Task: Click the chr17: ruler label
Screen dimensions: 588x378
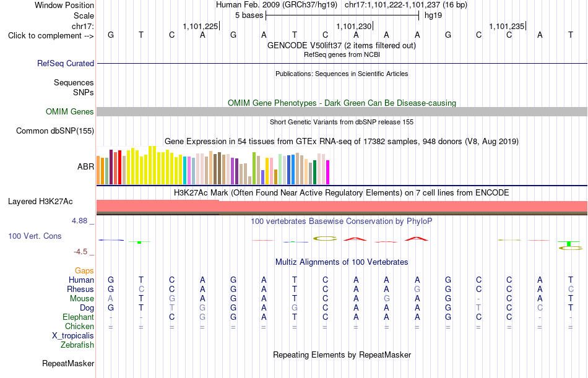Action: coord(82,26)
